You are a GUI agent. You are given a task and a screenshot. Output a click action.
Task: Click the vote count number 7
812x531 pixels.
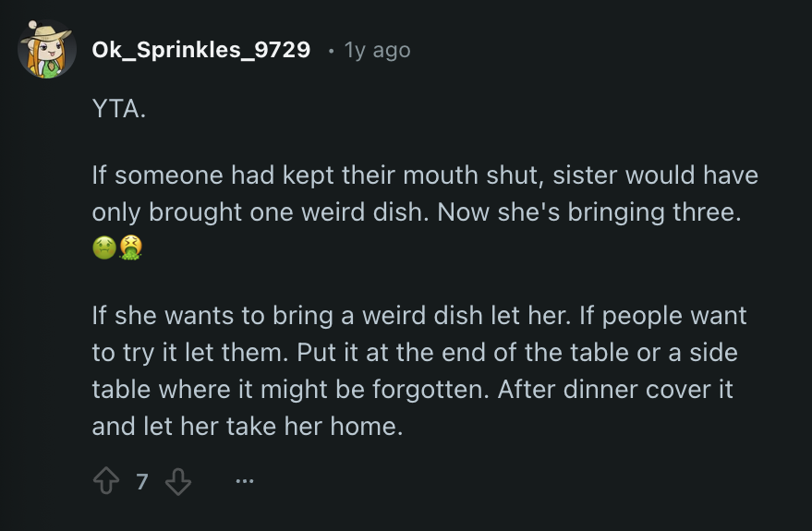click(x=141, y=481)
